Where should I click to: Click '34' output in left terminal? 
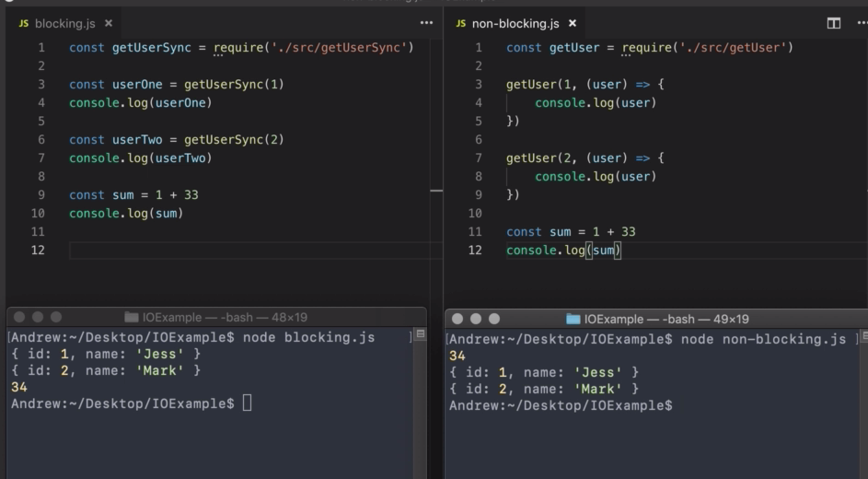18,387
